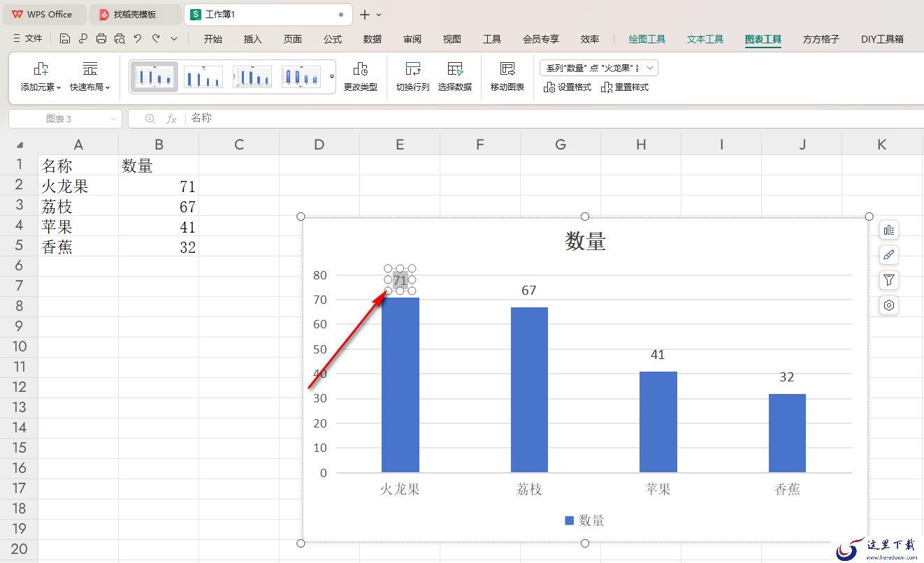Image resolution: width=924 pixels, height=563 pixels.
Task: Open the 文本工具 ribbon tab
Action: 705,39
